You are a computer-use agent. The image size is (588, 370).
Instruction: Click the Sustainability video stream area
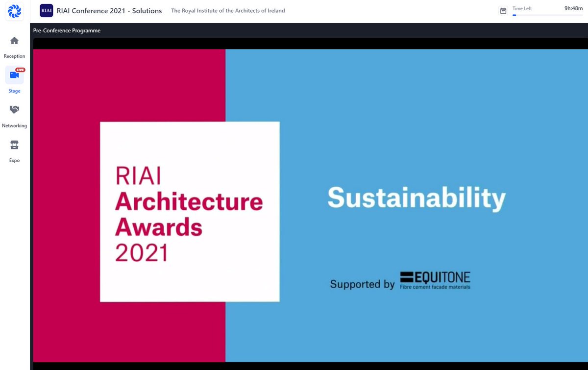point(311,205)
